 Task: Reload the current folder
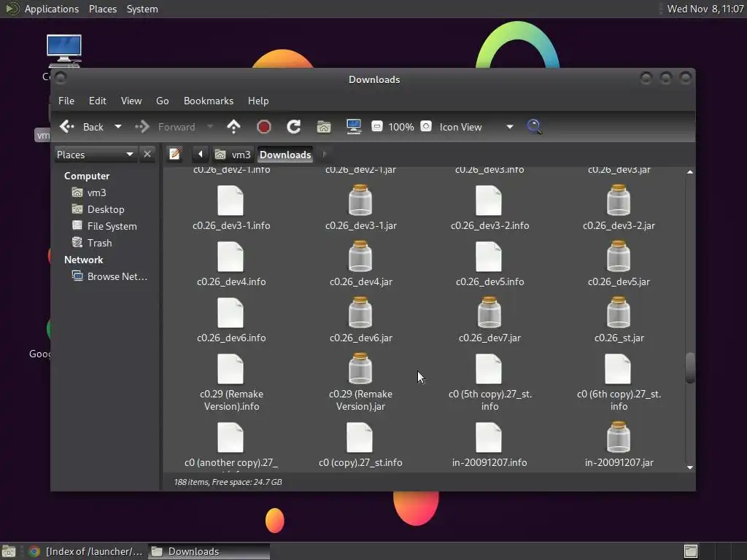[293, 127]
